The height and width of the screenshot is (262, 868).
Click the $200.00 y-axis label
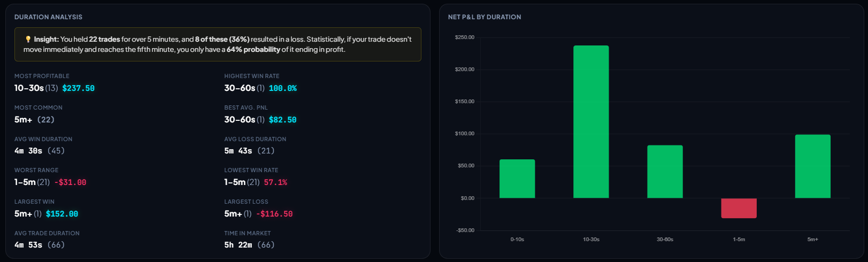pyautogui.click(x=464, y=70)
